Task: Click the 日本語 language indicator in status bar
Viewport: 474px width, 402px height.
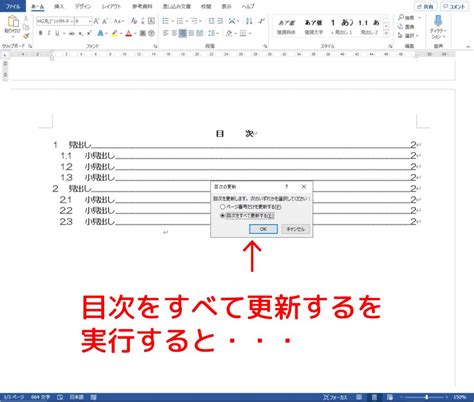Action: 77,397
